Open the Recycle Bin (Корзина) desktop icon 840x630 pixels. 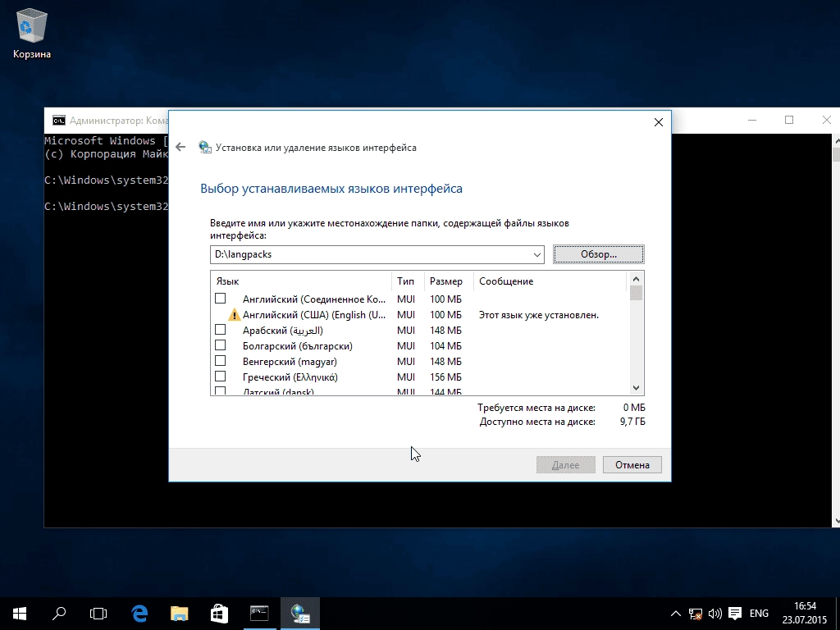coord(32,33)
